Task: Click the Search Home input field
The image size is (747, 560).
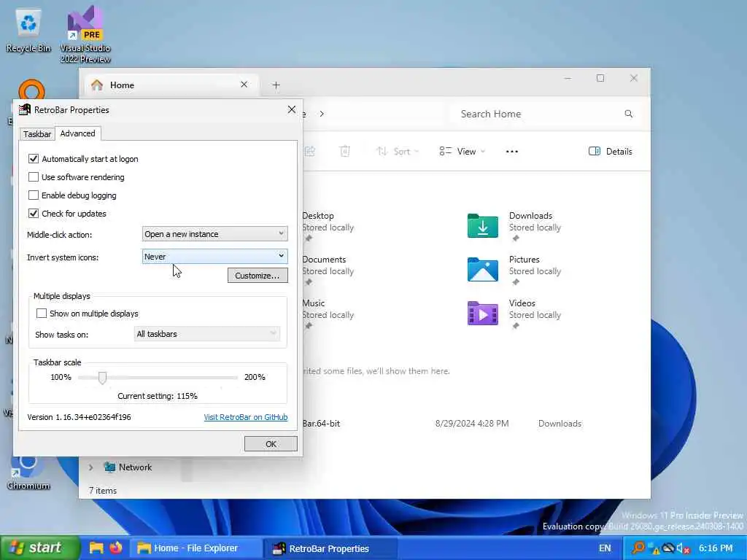Action: 544,114
